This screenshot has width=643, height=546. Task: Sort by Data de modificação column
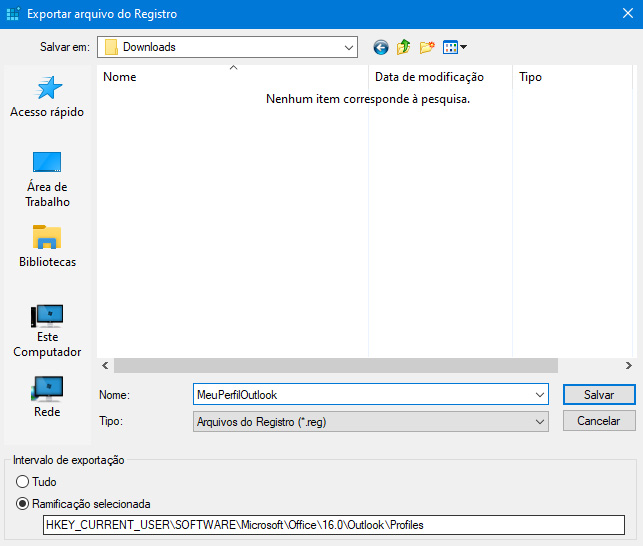440,77
